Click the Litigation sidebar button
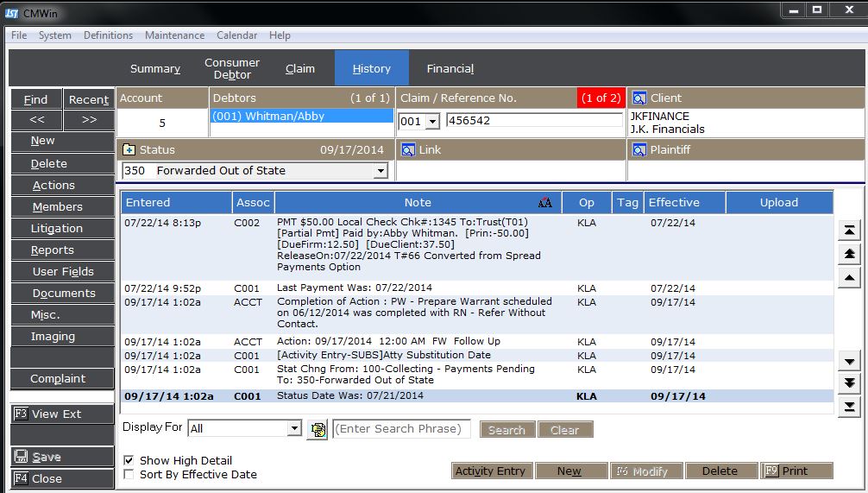Image resolution: width=868 pixels, height=493 pixels. (57, 229)
